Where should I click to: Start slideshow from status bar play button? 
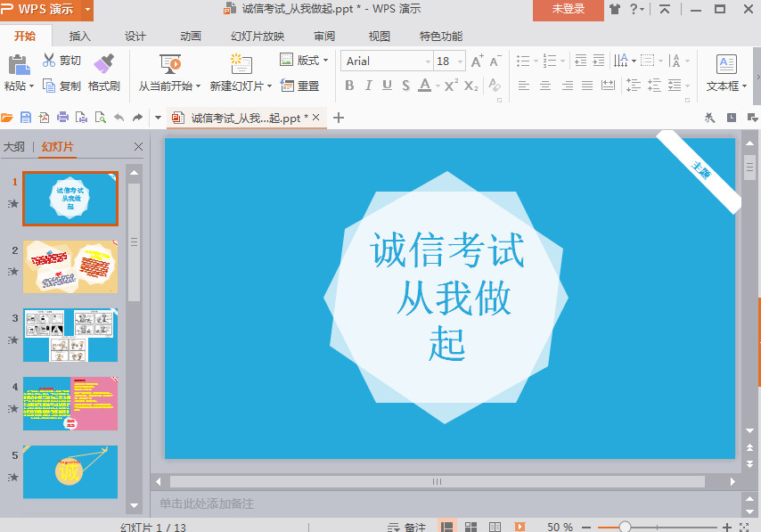[x=520, y=527]
